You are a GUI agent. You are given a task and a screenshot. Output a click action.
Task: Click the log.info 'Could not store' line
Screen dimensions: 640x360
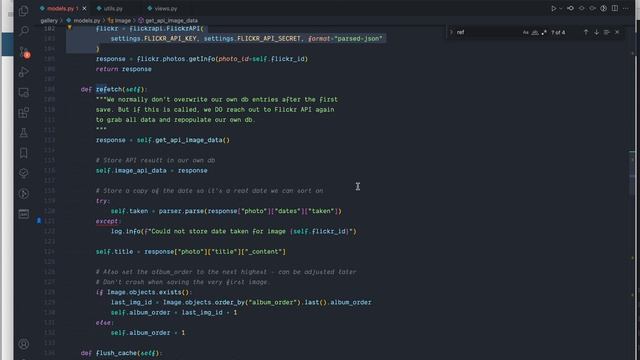click(234, 231)
